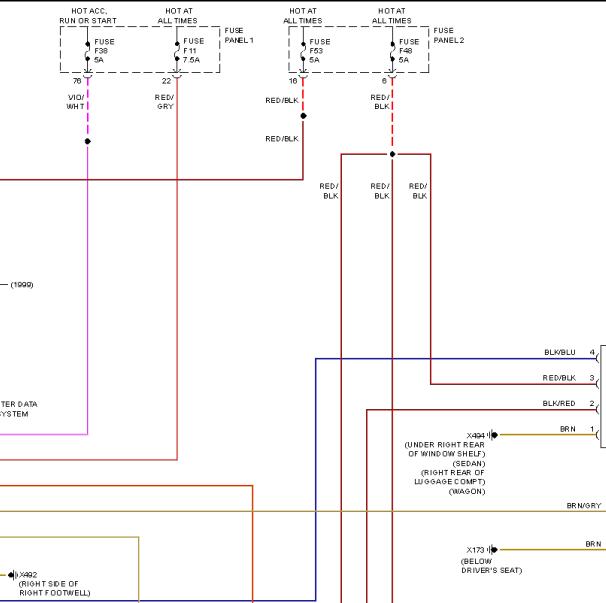606x603 pixels.
Task: Click the '(1999)' year label
Action: (22, 284)
